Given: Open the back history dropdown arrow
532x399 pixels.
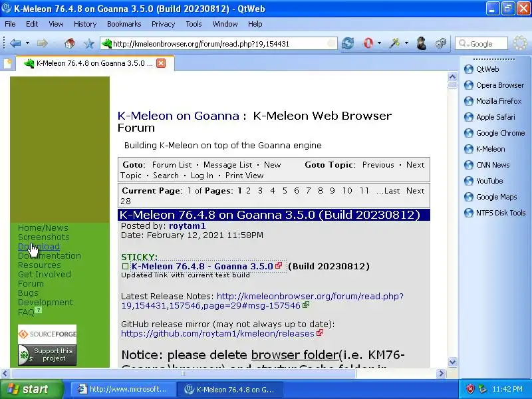Looking at the screenshot, I should (x=27, y=43).
